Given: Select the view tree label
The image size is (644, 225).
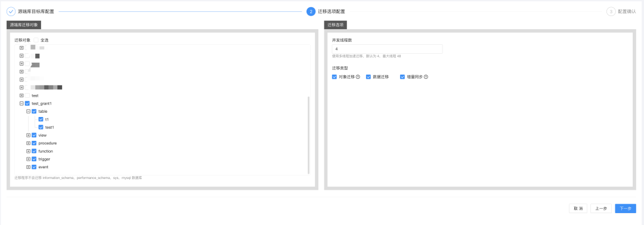Looking at the screenshot, I should pos(43,135).
